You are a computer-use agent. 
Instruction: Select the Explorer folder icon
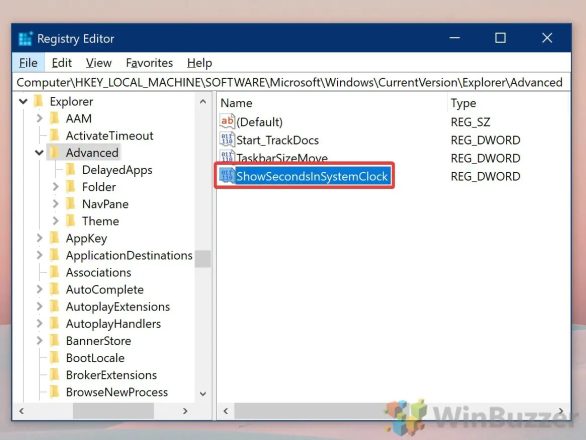38,101
